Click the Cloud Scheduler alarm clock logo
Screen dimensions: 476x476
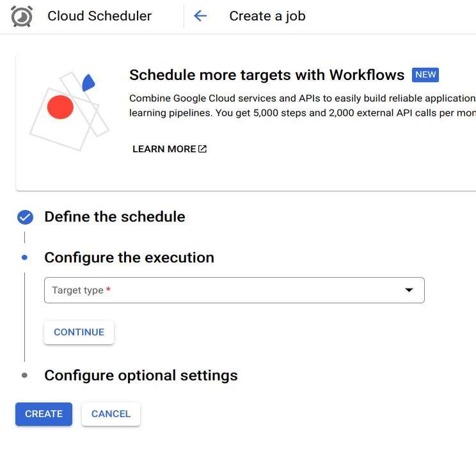pyautogui.click(x=22, y=16)
